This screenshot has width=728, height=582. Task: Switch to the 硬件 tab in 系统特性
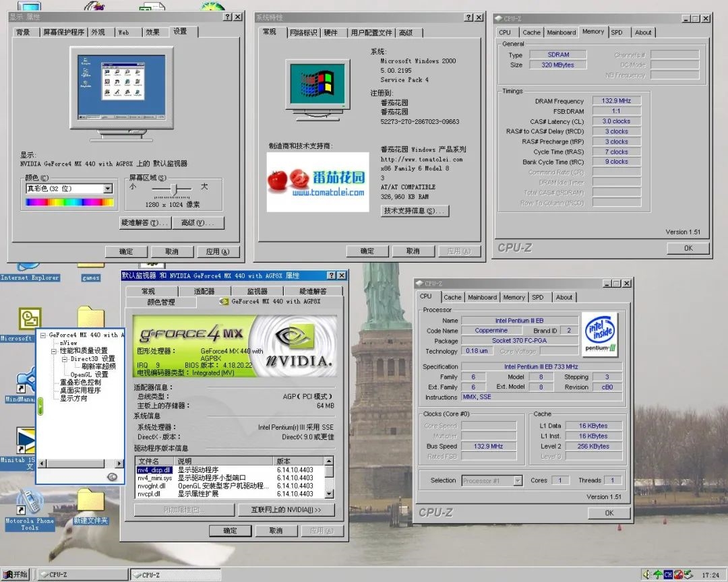click(330, 32)
